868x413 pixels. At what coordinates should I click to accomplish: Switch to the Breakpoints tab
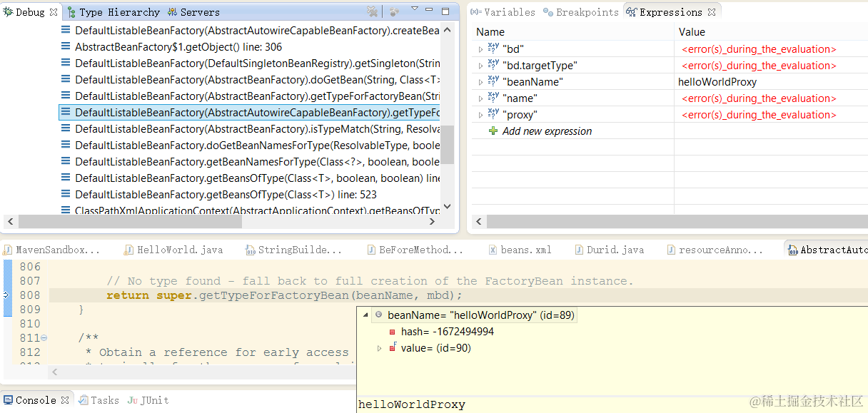pyautogui.click(x=581, y=12)
